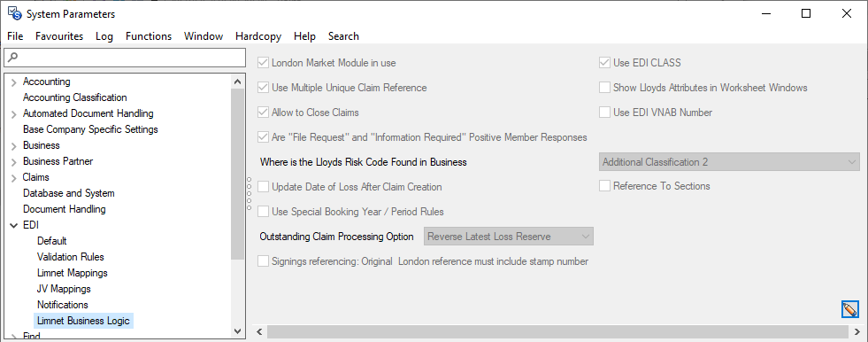The height and width of the screenshot is (342, 868).
Task: Enable Use Special Booking Year / Period Rules
Action: click(263, 211)
